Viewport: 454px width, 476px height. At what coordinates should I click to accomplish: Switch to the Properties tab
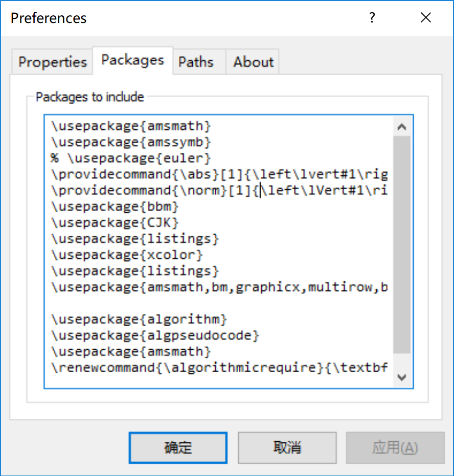click(52, 62)
